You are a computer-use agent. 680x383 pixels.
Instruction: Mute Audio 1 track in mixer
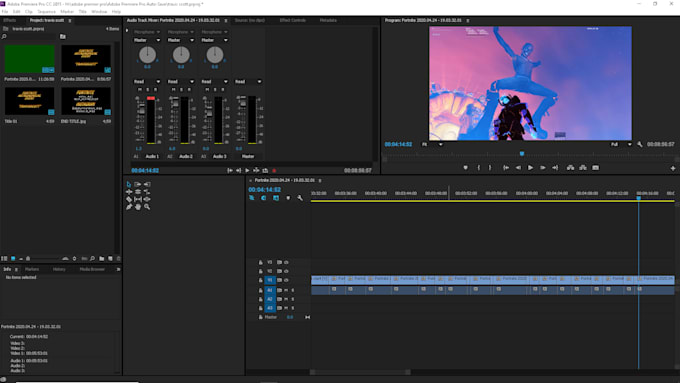pyautogui.click(x=140, y=89)
